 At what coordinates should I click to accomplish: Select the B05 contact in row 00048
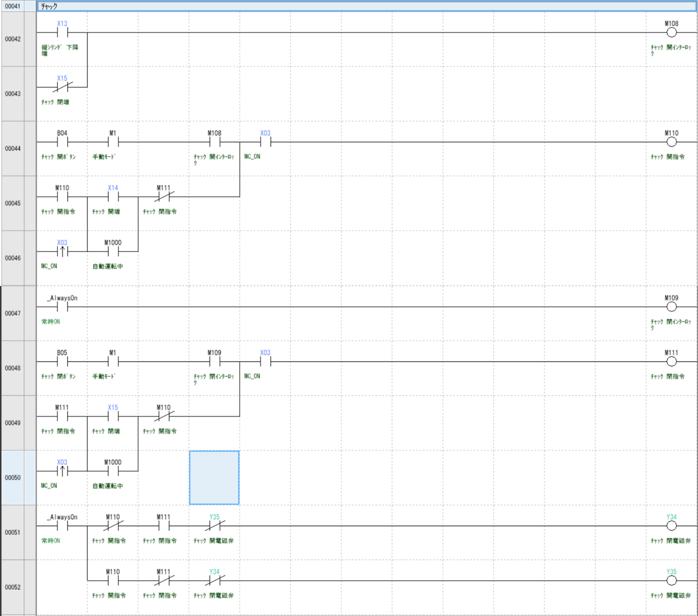click(62, 362)
